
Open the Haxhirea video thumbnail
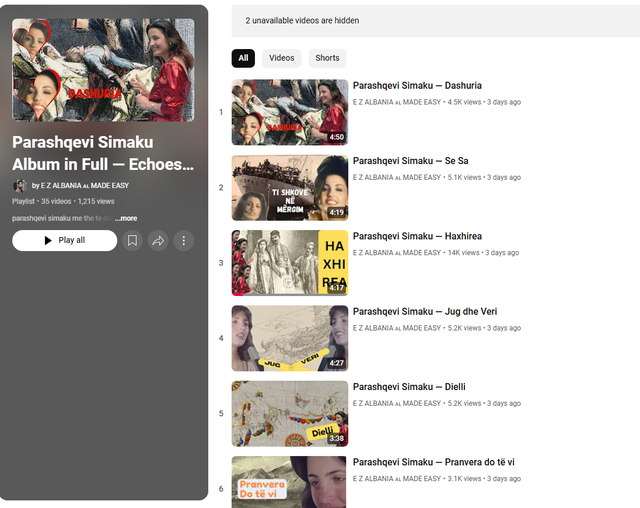coord(289,262)
